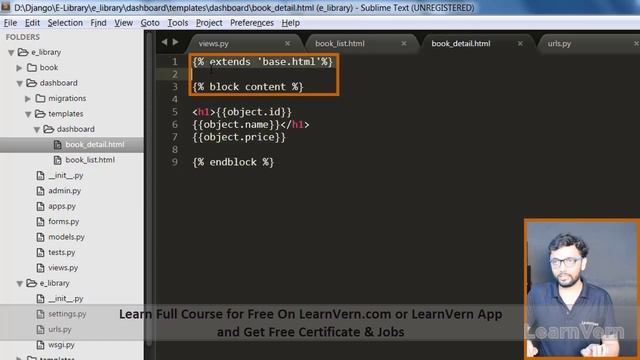Click the forms.py file icon
The image size is (640, 360).
tap(40, 222)
